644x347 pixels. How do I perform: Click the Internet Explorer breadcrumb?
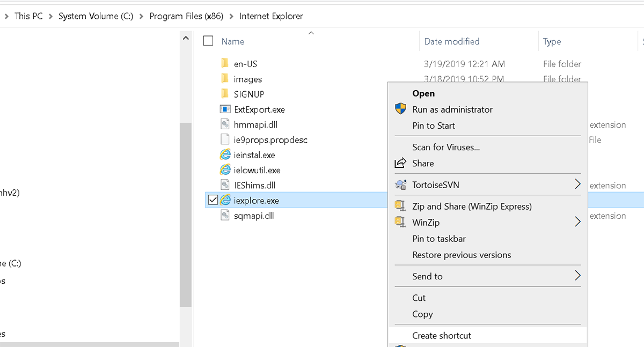[x=271, y=16]
